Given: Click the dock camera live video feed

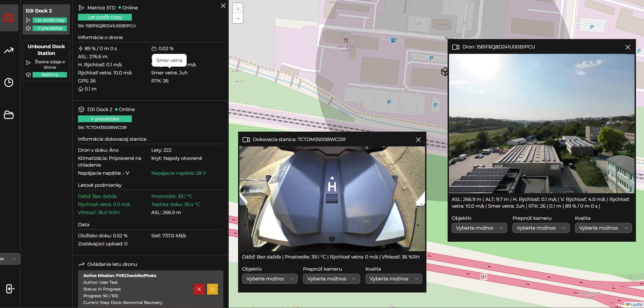Looking at the screenshot, I should point(332,199).
